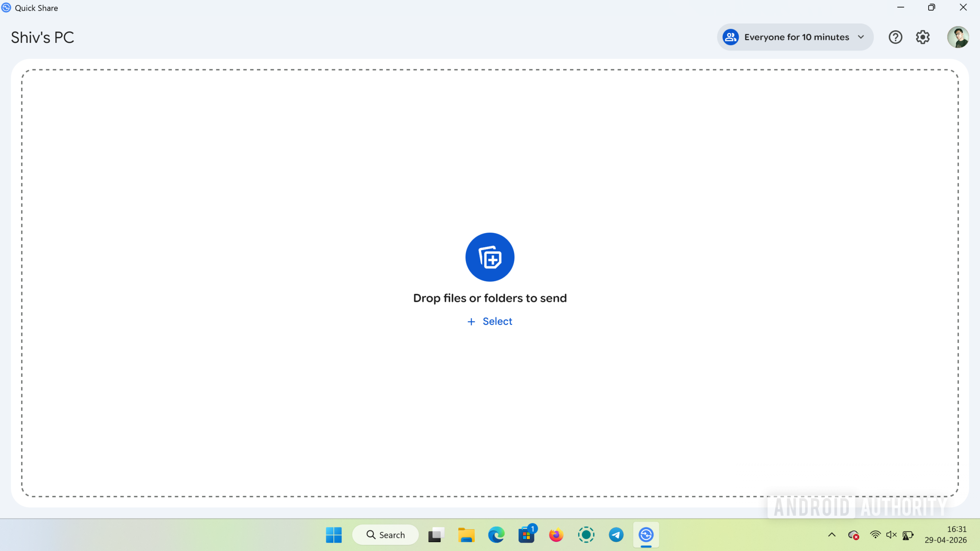Click the Quick Share logo in title bar
This screenshot has height=551, width=980.
pyautogui.click(x=6, y=7)
